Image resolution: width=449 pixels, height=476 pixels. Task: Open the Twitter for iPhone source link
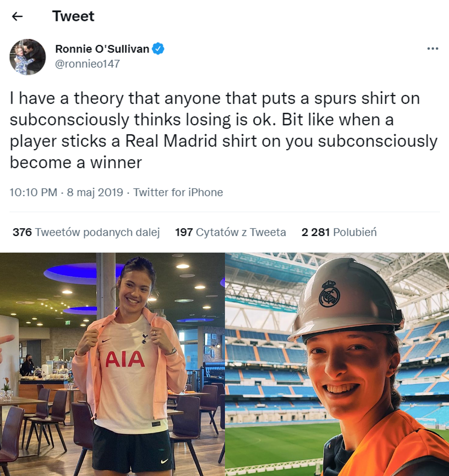point(178,192)
